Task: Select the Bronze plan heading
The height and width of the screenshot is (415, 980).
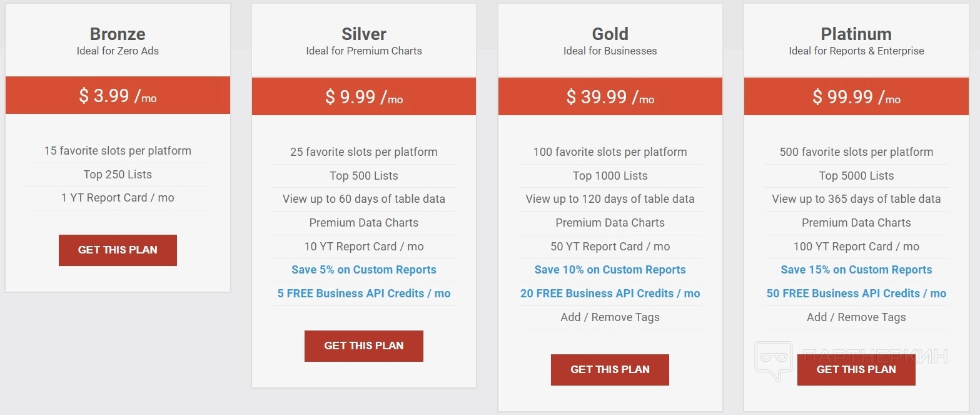Action: pos(118,34)
